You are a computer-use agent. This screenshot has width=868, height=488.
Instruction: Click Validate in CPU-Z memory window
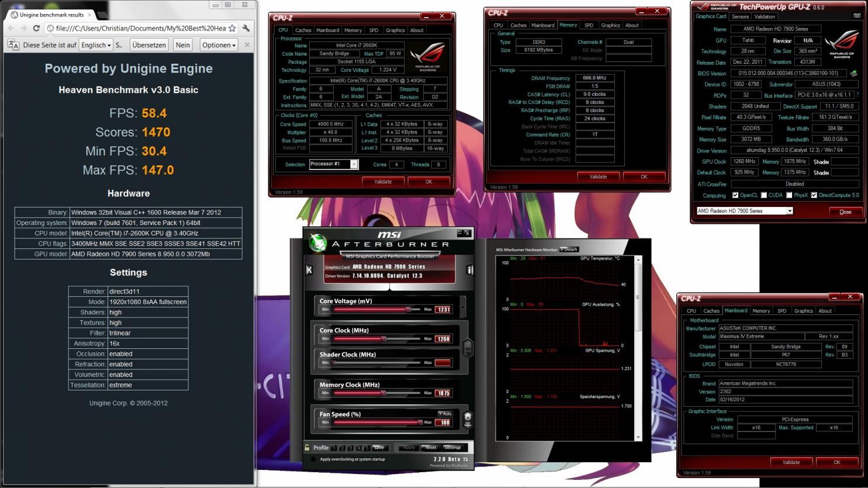tap(598, 176)
